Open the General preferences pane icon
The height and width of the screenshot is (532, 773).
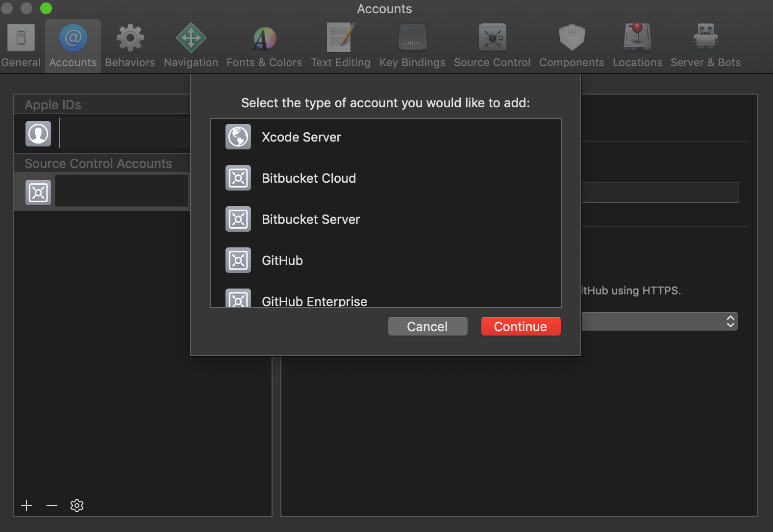[x=21, y=38]
